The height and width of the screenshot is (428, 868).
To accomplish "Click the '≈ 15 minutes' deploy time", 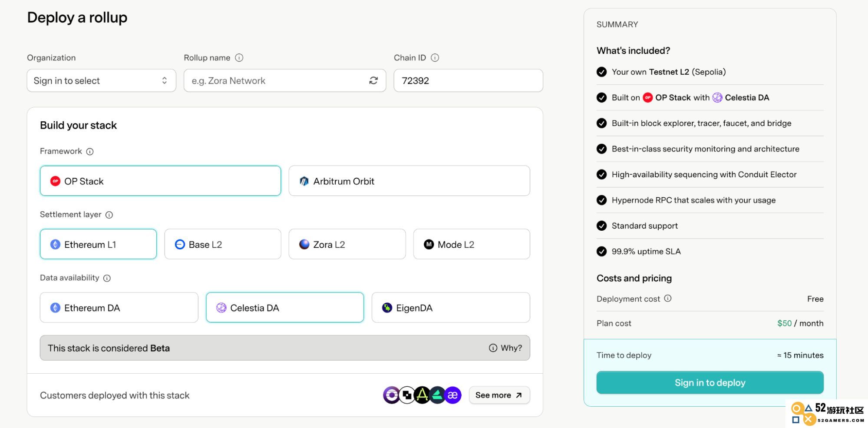I will [800, 355].
